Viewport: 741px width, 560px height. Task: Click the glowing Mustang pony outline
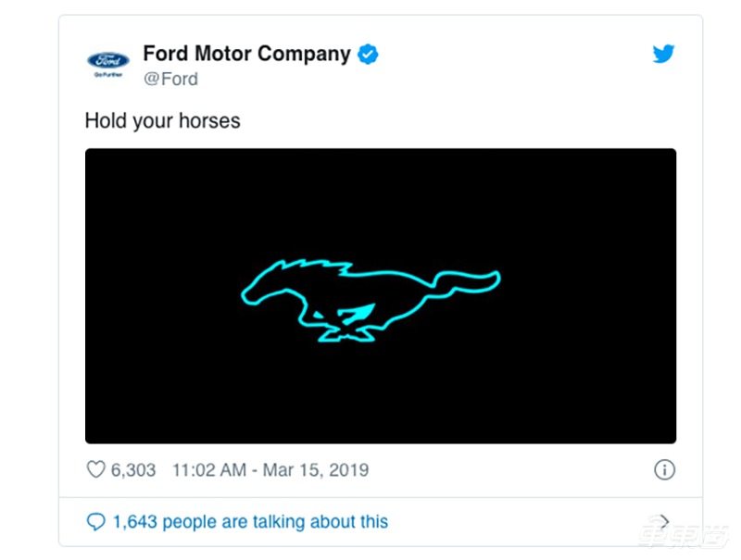[370, 296]
